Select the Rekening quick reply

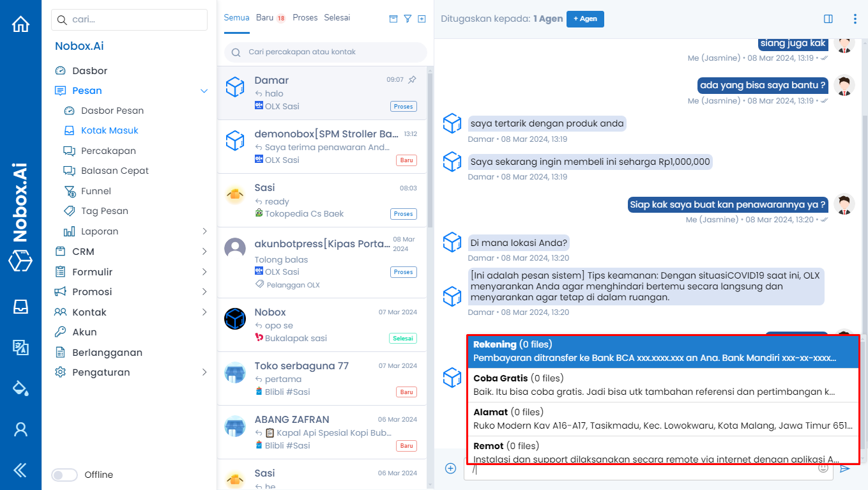point(662,351)
